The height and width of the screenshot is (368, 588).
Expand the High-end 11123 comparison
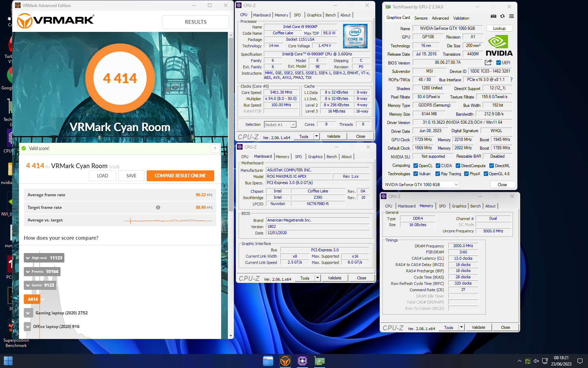click(x=28, y=258)
